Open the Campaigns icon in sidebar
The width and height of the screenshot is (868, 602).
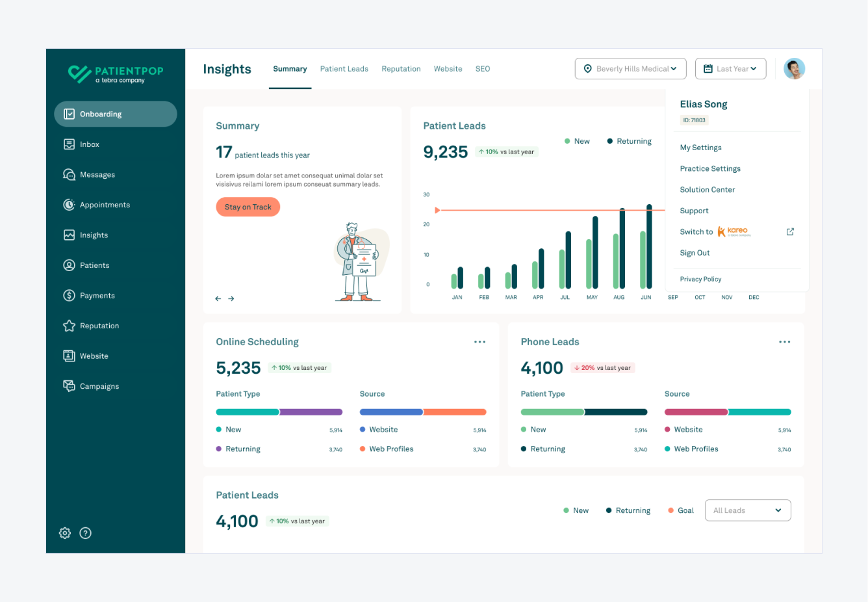[69, 386]
